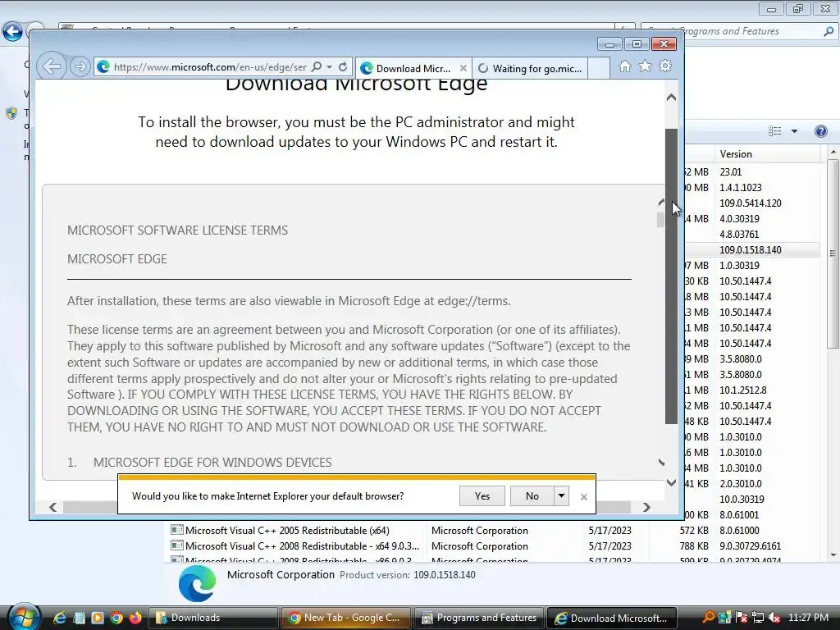Launch Internet Explorer from quick launch

coord(59,618)
